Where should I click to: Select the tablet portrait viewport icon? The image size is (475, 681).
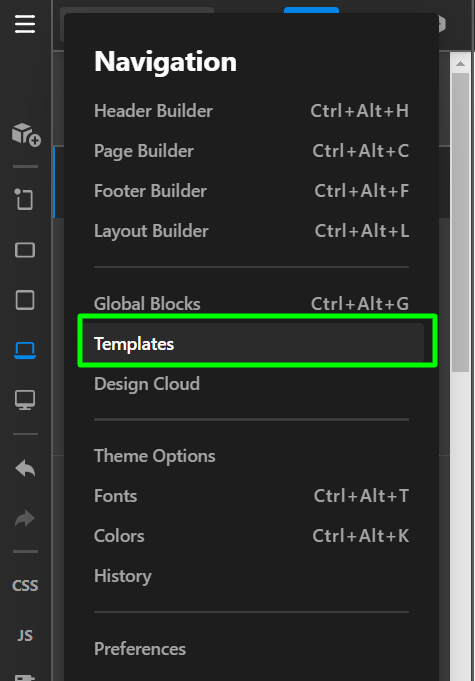(x=25, y=300)
